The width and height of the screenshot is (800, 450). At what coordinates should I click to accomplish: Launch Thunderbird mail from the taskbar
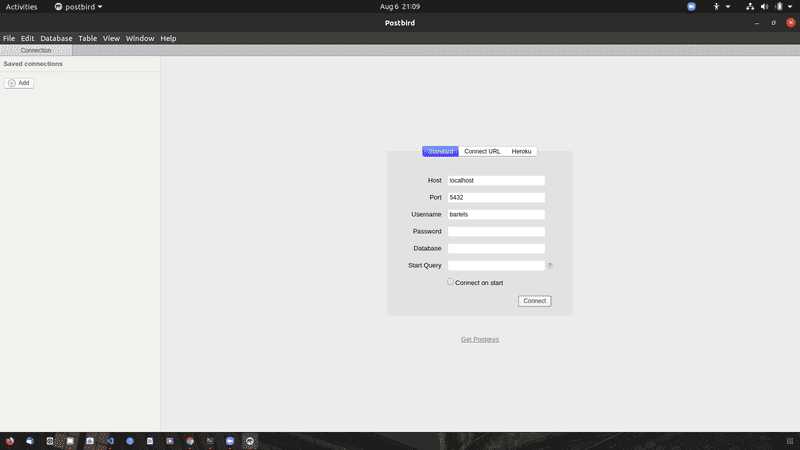tap(30, 441)
